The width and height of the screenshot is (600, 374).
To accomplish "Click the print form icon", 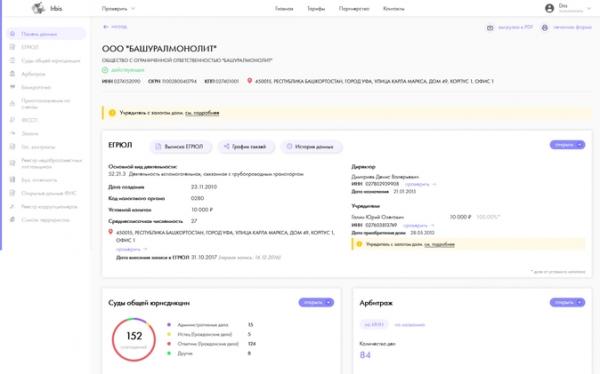I will click(545, 28).
